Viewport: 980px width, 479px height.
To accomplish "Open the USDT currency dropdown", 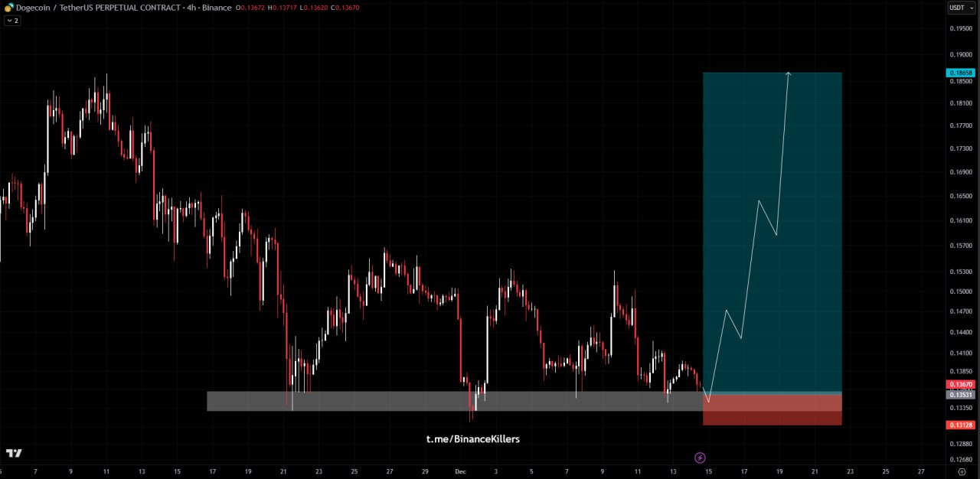I will tap(959, 7).
